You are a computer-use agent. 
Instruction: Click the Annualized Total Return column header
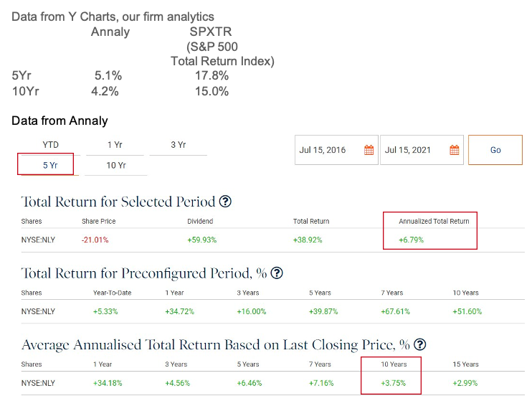coord(434,221)
